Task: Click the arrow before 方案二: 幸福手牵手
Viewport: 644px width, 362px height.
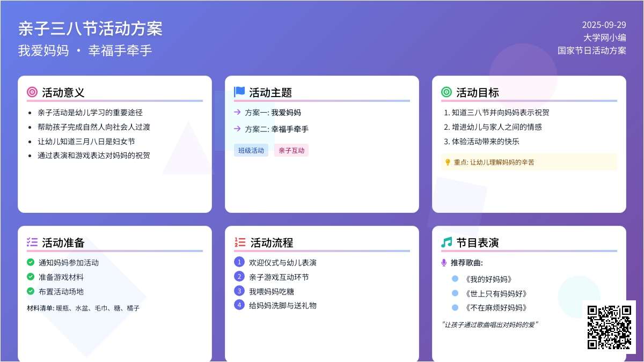Action: (x=237, y=129)
